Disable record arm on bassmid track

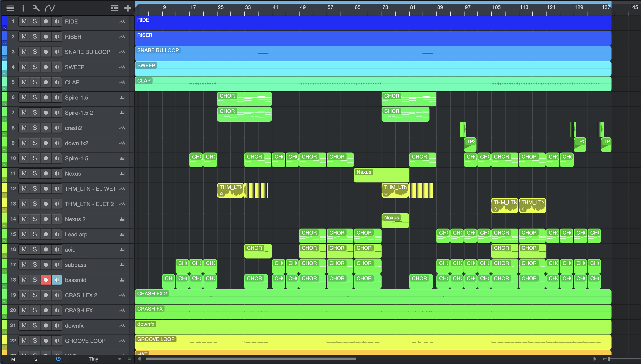[x=46, y=280]
